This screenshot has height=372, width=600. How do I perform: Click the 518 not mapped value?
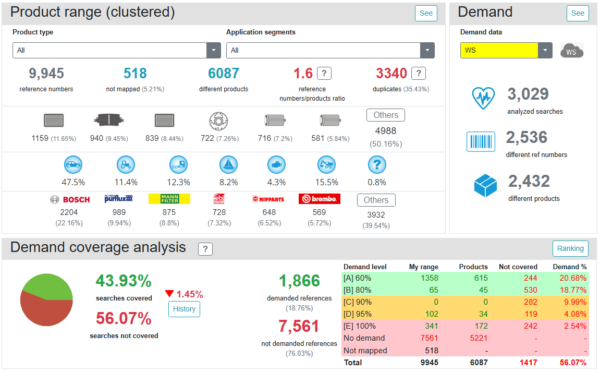click(x=135, y=73)
